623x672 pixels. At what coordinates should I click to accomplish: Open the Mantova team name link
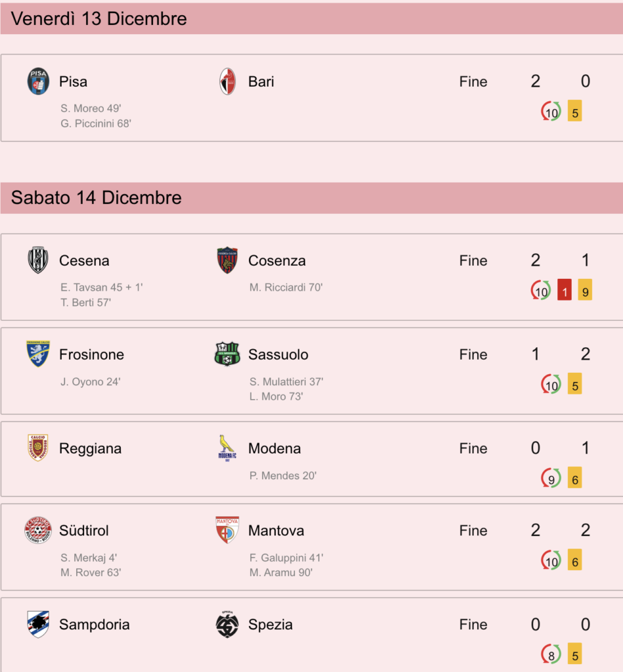pos(276,530)
